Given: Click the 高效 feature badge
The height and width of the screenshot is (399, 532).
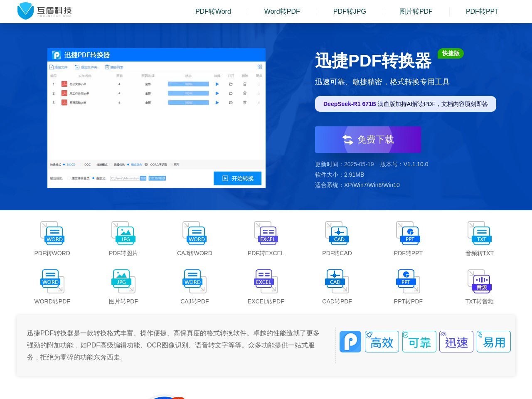Looking at the screenshot, I should [x=382, y=342].
